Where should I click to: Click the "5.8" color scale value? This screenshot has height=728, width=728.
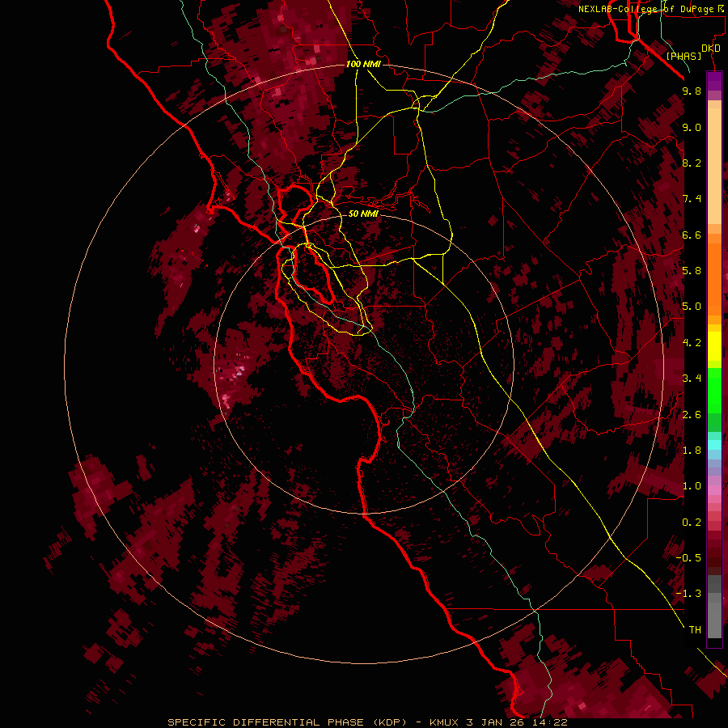[x=692, y=271]
